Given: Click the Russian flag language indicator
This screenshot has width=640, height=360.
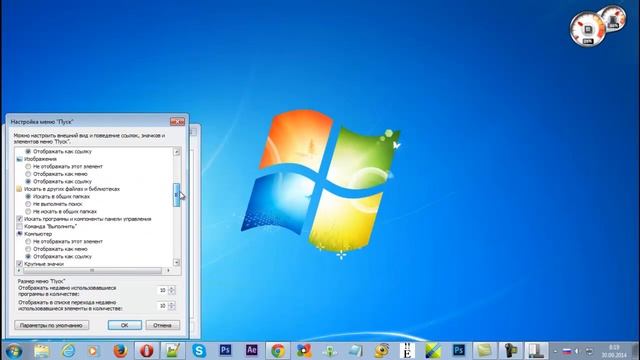Looking at the screenshot, I should [567, 351].
